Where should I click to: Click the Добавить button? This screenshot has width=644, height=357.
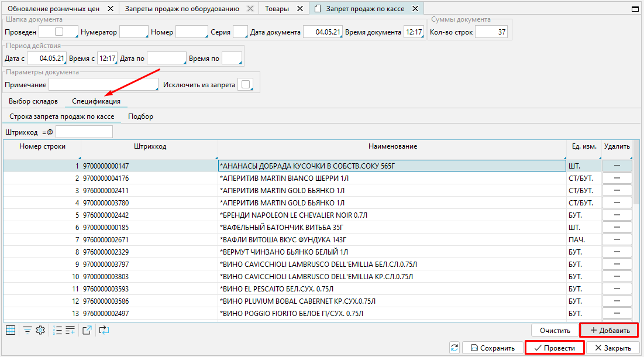(608, 330)
